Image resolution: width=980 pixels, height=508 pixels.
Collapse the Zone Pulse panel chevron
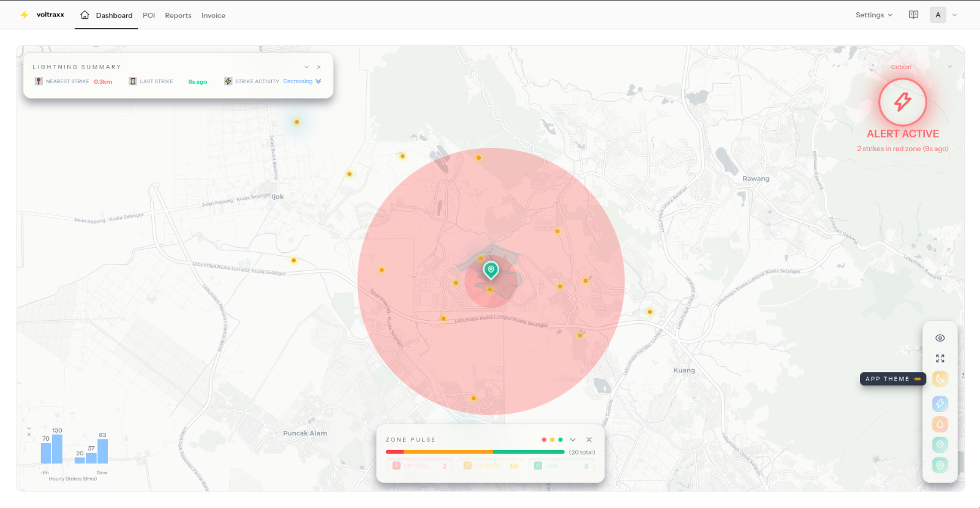[x=573, y=439]
